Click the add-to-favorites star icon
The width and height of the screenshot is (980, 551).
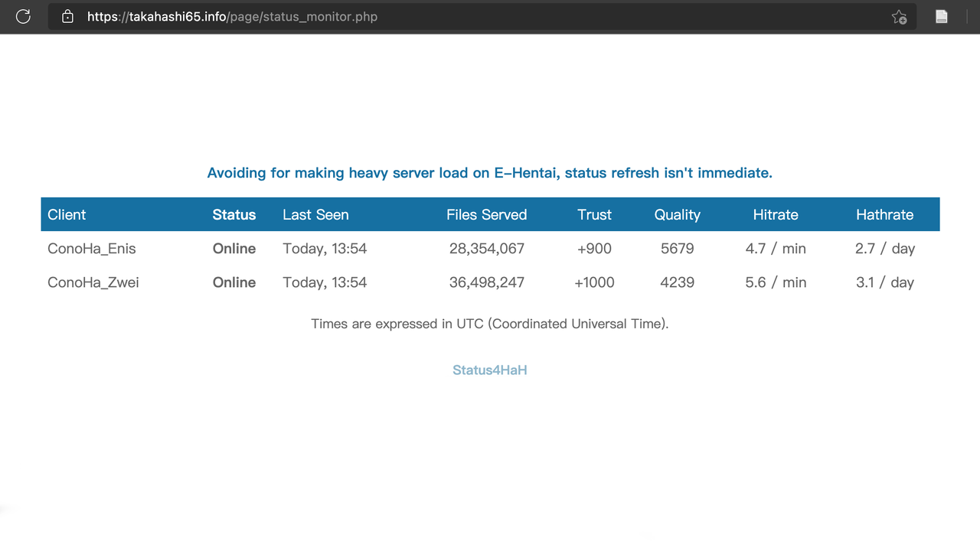[899, 17]
